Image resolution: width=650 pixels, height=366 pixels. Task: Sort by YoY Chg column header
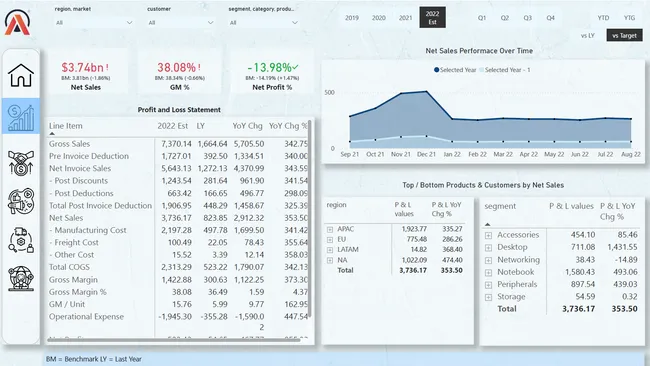click(x=247, y=126)
